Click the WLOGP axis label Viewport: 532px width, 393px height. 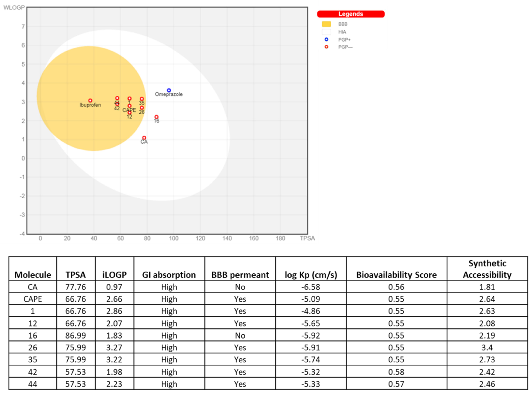tap(14, 8)
